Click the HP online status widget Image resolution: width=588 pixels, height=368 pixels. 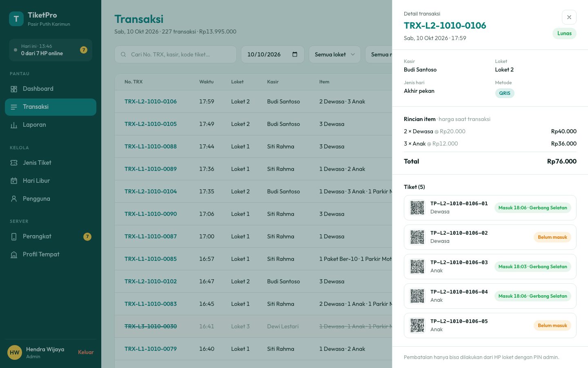tap(51, 50)
